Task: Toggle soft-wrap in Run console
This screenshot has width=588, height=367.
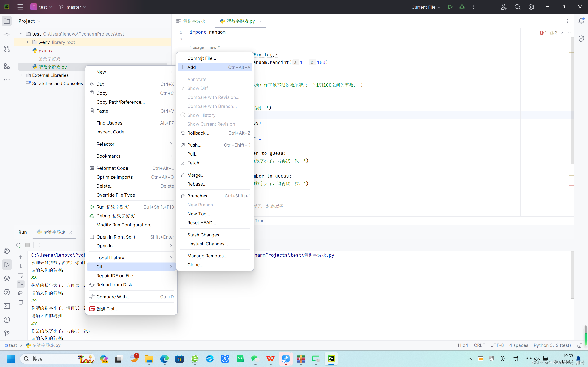Action: click(x=21, y=275)
